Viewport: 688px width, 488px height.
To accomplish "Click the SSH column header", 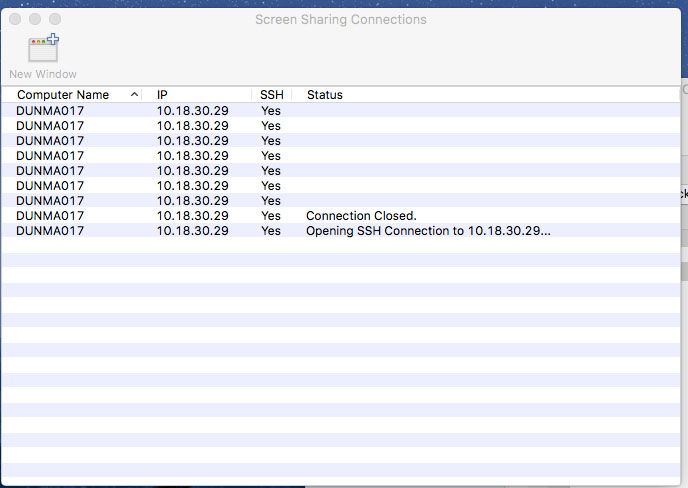I will (272, 95).
